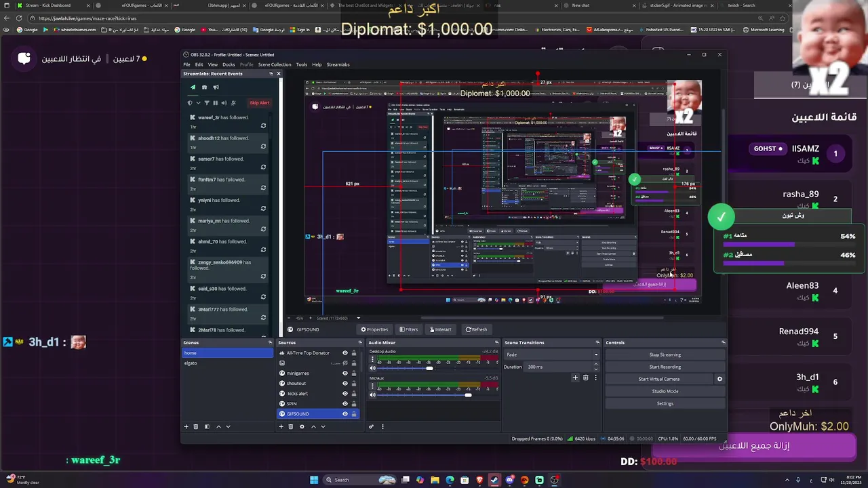Move selected source down in the list
The height and width of the screenshot is (488, 868).
[x=323, y=426]
